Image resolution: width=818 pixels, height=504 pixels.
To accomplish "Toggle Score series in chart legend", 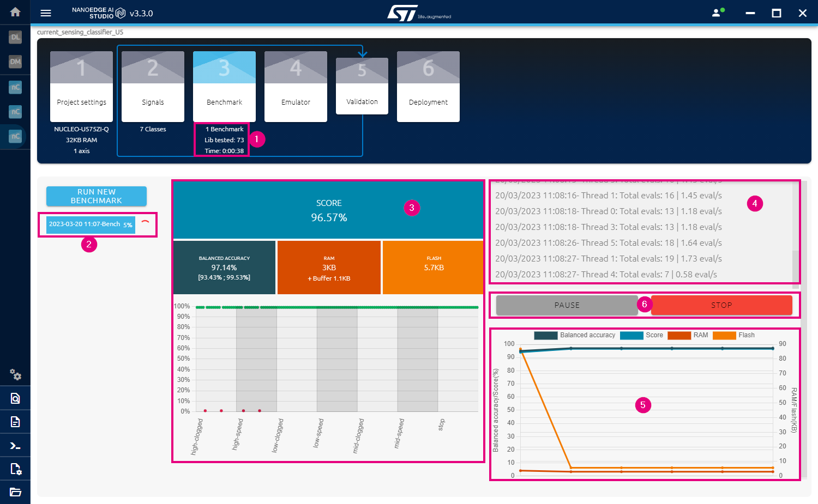I will [642, 335].
